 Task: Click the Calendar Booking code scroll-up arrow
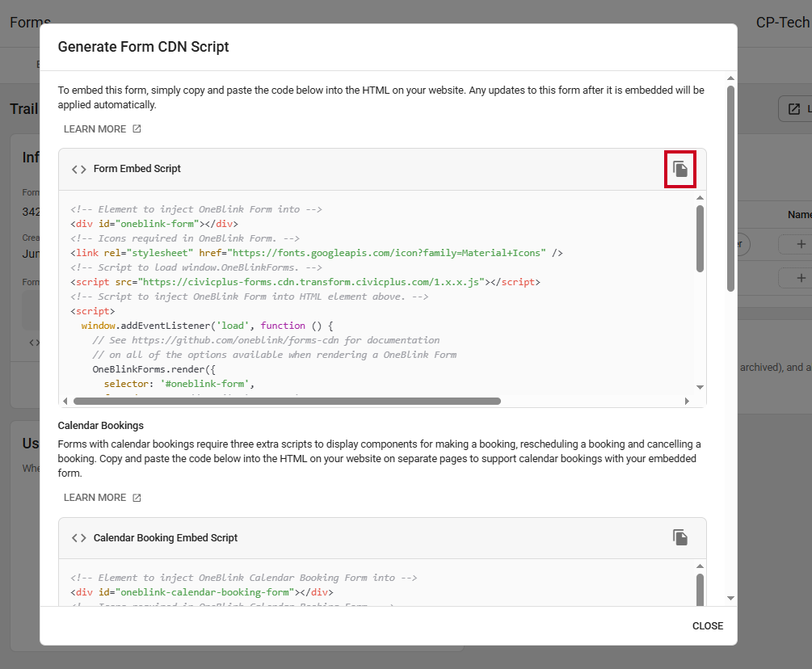click(700, 566)
